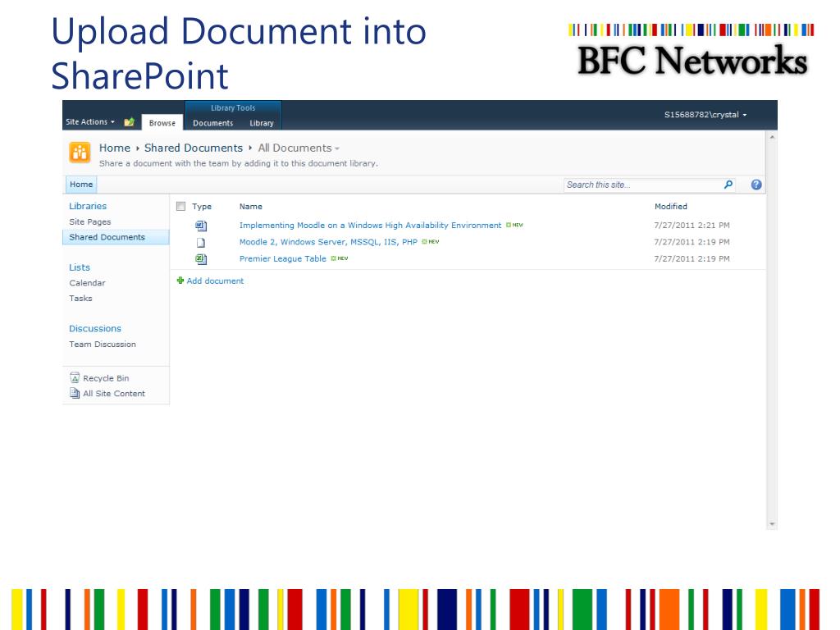Open the Lists heading link

pyautogui.click(x=80, y=267)
